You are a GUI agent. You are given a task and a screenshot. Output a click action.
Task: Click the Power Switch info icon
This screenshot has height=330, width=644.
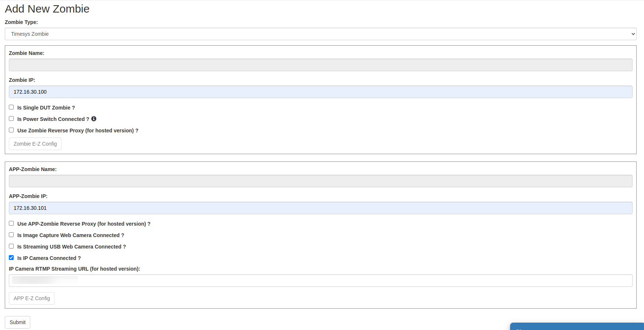94,119
